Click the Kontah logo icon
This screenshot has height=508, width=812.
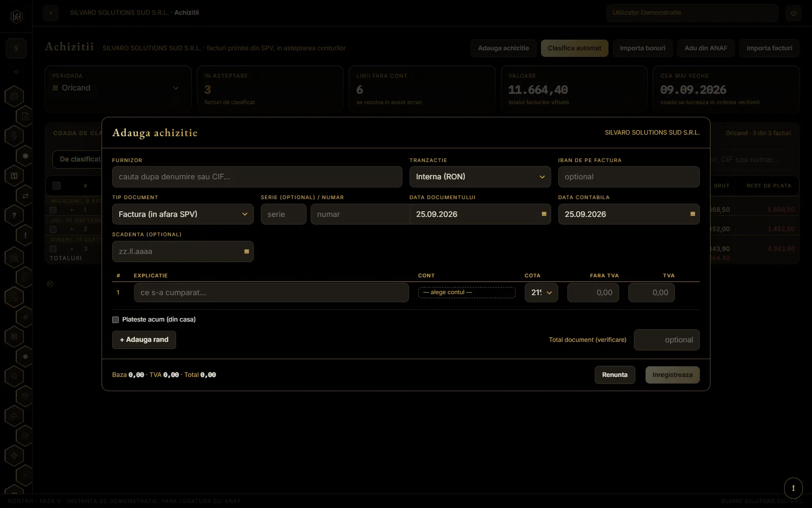[x=16, y=17]
